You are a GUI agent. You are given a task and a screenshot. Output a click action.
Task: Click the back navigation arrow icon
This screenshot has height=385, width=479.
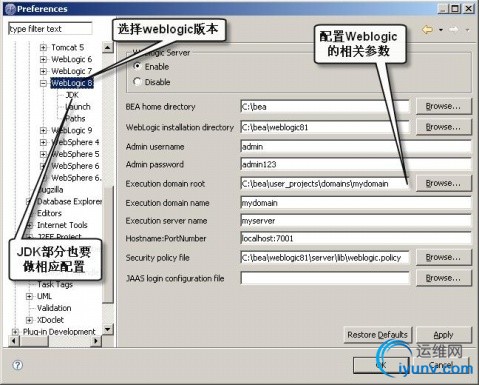pyautogui.click(x=427, y=30)
